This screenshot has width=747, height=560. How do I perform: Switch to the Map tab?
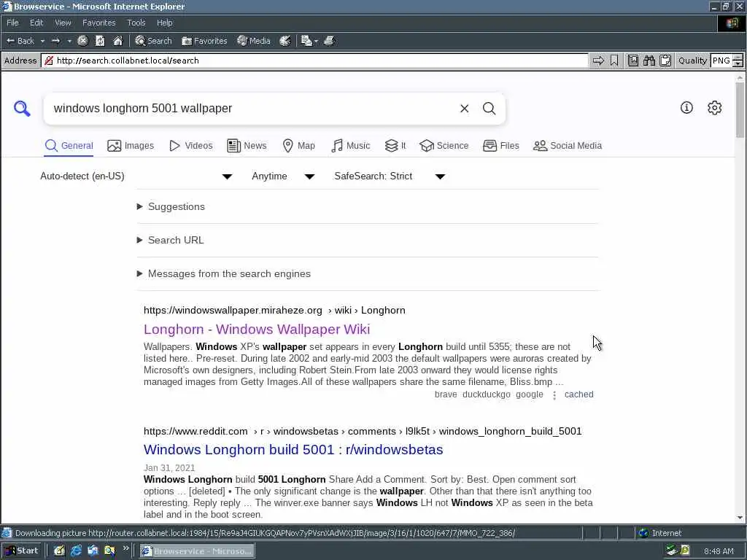[x=298, y=146]
